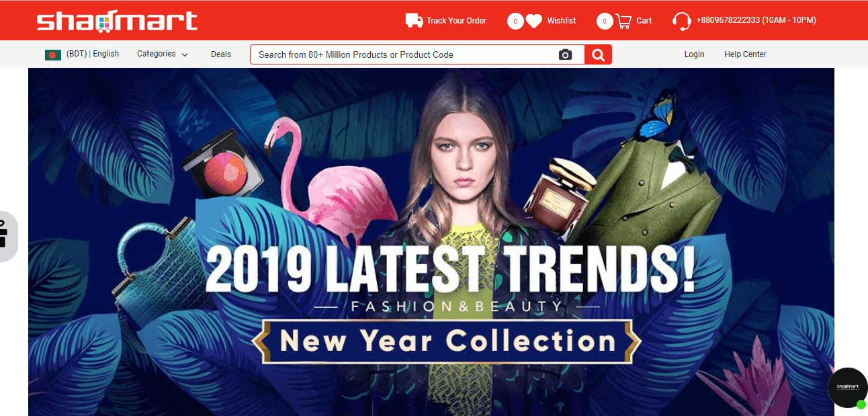The image size is (868, 416).
Task: Click the Login link
Action: tap(694, 54)
